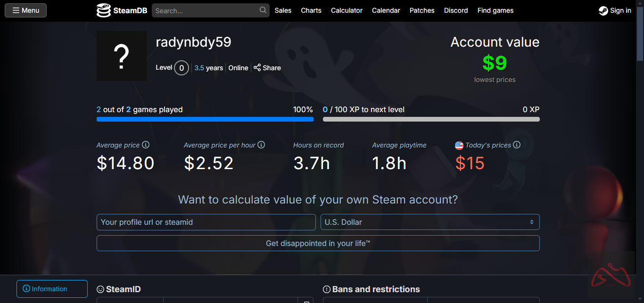Go to the Calculator page
Image resolution: width=644 pixels, height=303 pixels.
pyautogui.click(x=347, y=10)
